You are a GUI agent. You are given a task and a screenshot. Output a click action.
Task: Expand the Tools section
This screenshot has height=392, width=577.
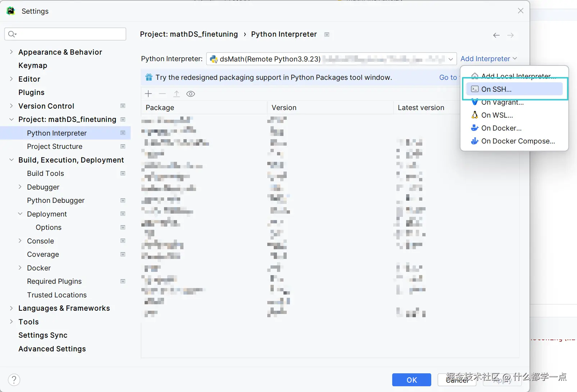pyautogui.click(x=11, y=322)
